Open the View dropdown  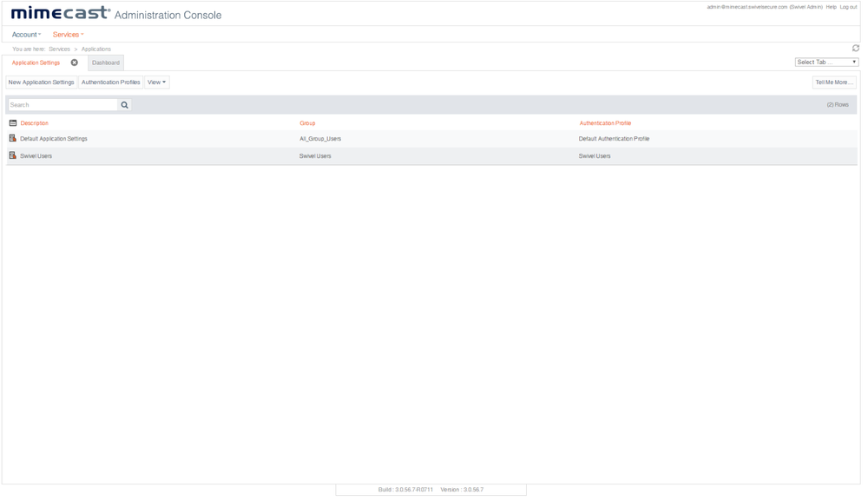point(155,82)
